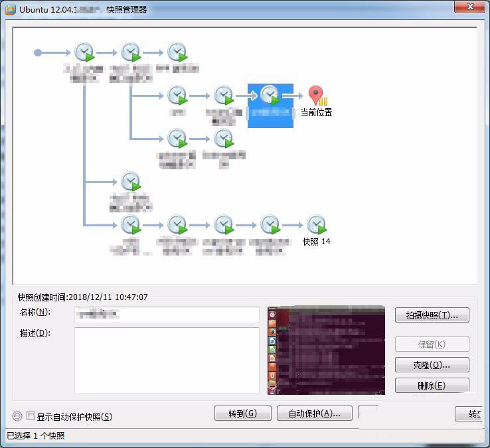Image resolution: width=490 pixels, height=448 pixels.
Task: Enable the 显示自动保护快照 checkbox
Action: click(x=31, y=417)
